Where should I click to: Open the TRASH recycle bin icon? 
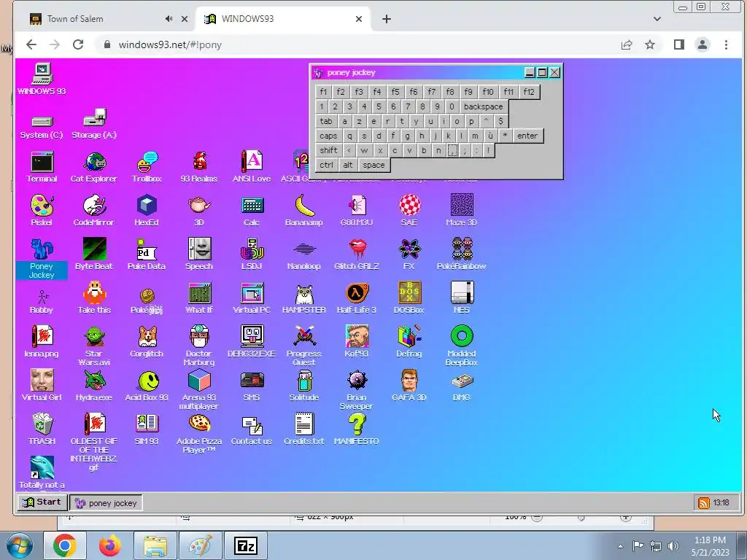[x=42, y=429]
